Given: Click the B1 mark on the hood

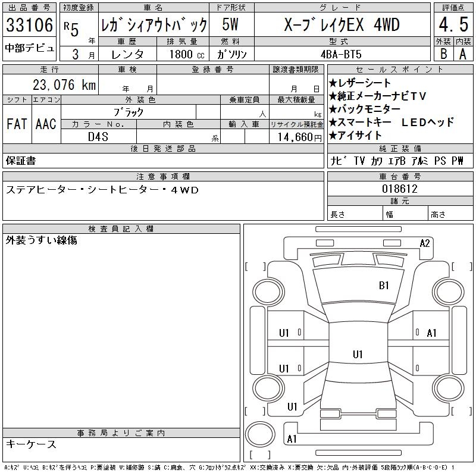Looking at the screenshot, I should [384, 286].
